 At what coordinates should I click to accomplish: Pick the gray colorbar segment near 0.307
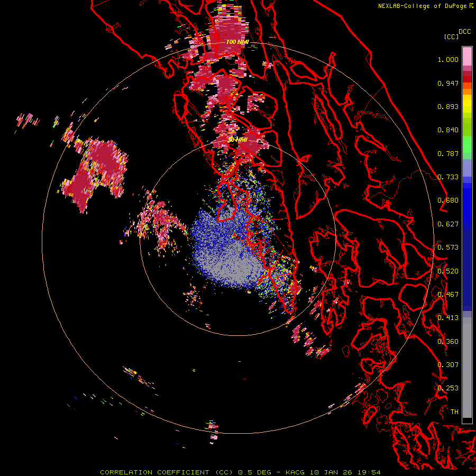(467, 368)
